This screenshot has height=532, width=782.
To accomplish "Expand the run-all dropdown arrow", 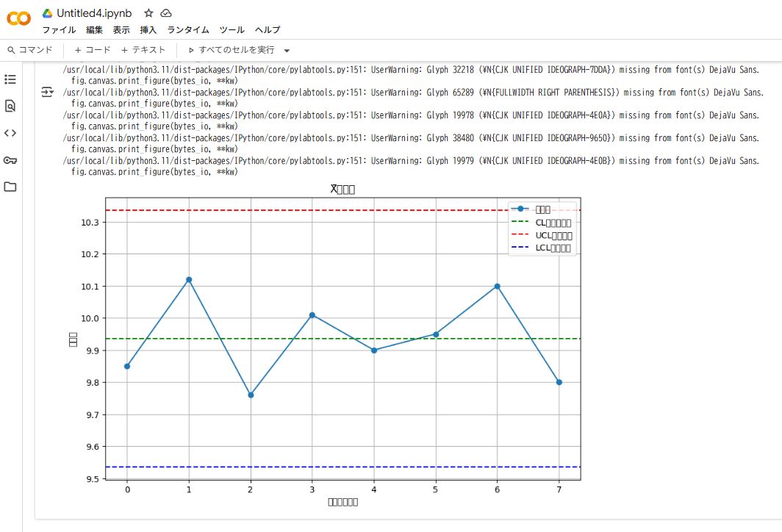I will (287, 51).
